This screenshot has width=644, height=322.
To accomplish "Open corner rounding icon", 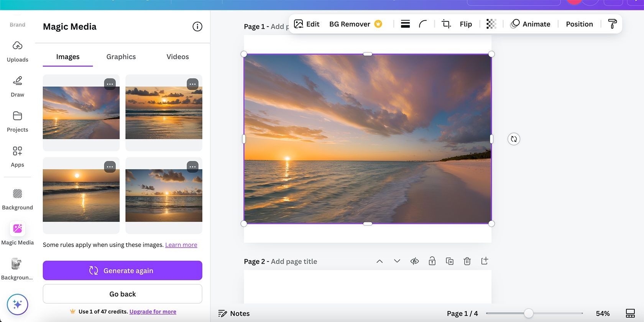I will point(423,24).
